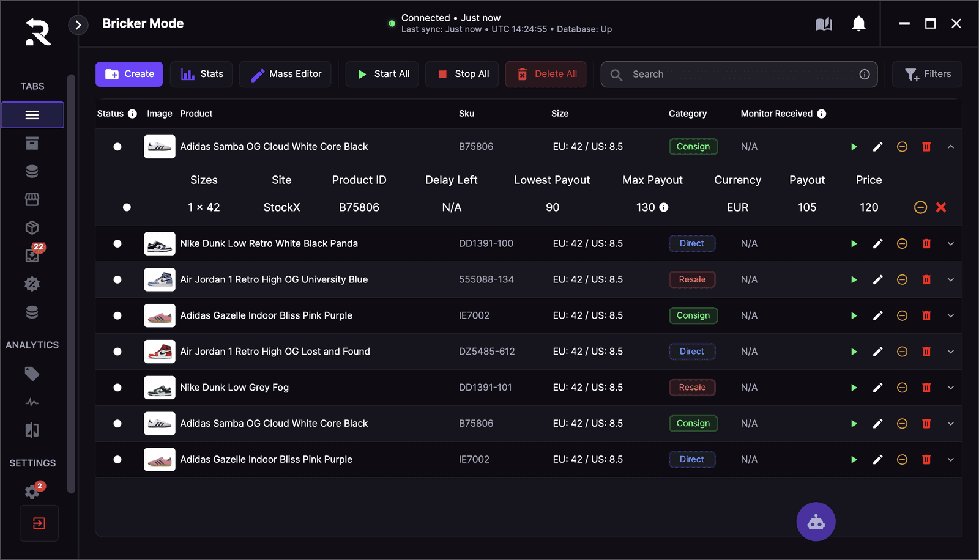
Task: Click Start All
Action: click(x=382, y=74)
